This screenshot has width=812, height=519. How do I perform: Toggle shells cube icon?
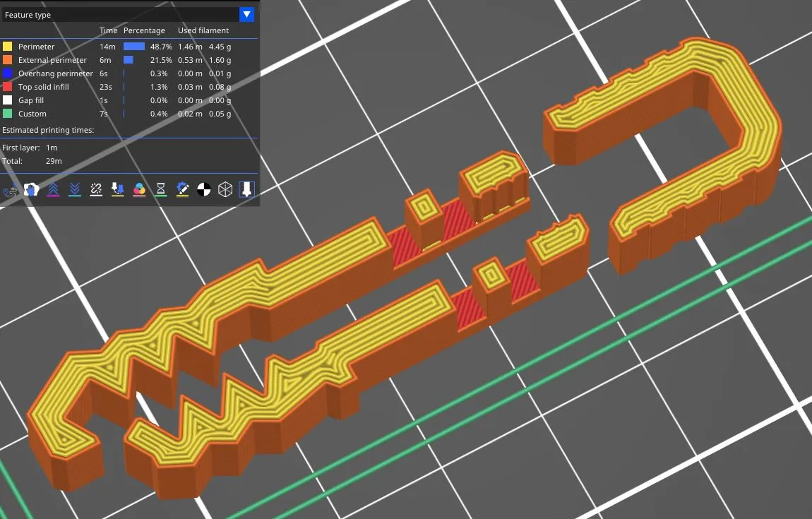225,189
